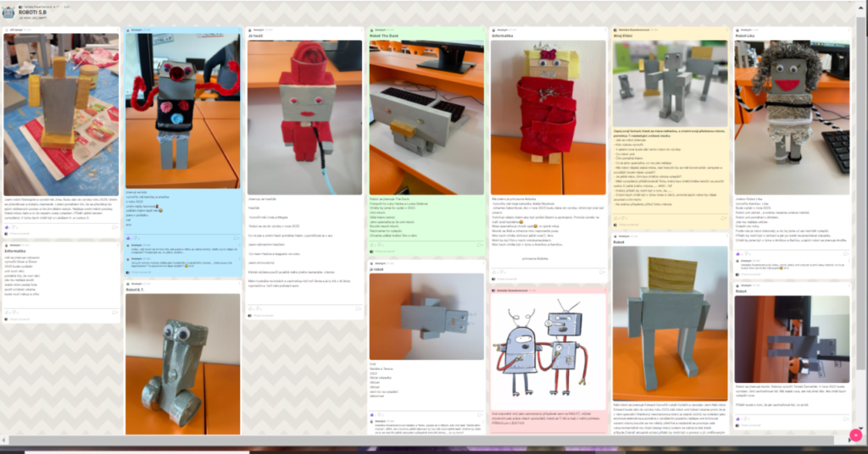Click the horizontal scrollbar at the bottom
Image resolution: width=868 pixels, height=454 pixels.
(x=424, y=440)
